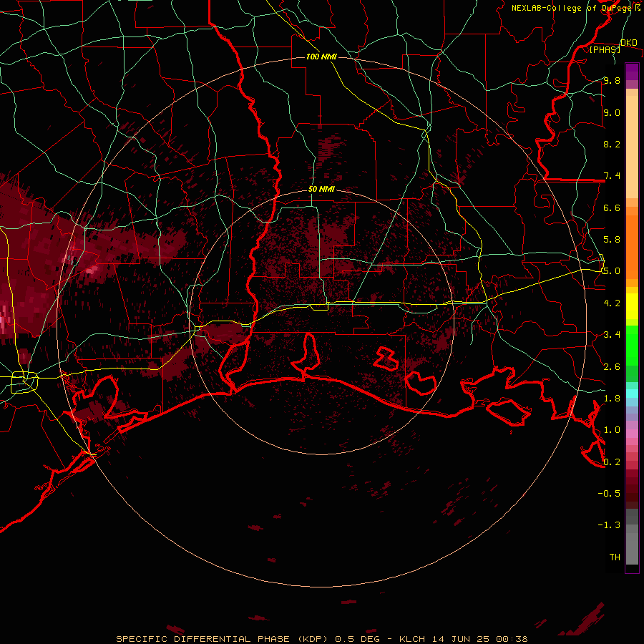The image size is (644, 644).
Task: Click the -1.3 value on the scale
Action: (609, 525)
